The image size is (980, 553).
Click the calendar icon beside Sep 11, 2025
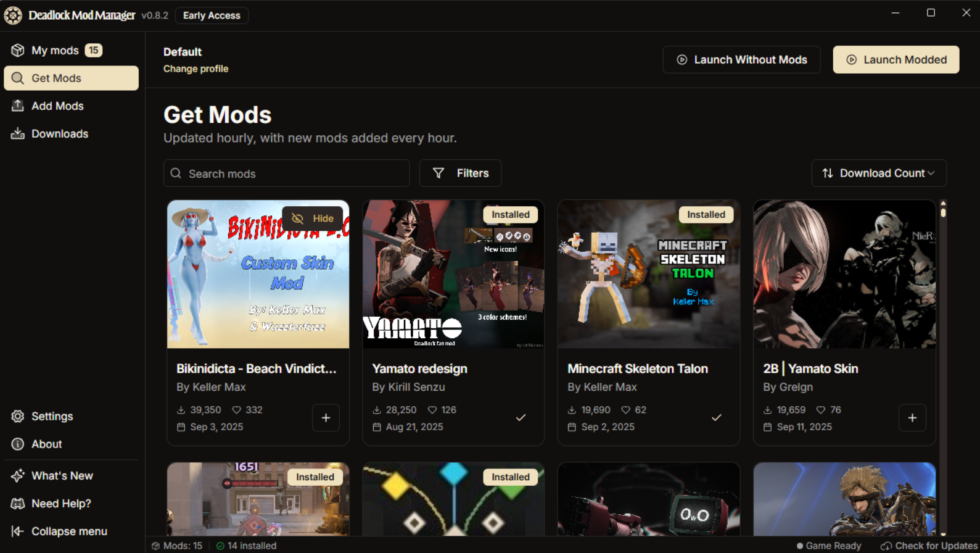(x=767, y=427)
